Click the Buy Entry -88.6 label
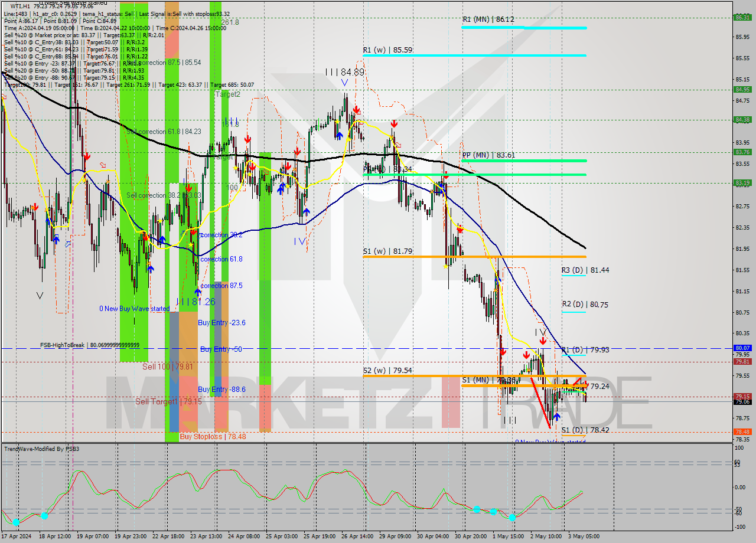 [x=221, y=390]
